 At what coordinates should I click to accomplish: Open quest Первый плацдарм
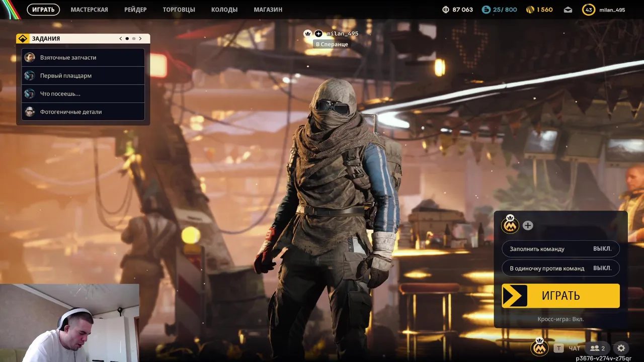point(83,75)
